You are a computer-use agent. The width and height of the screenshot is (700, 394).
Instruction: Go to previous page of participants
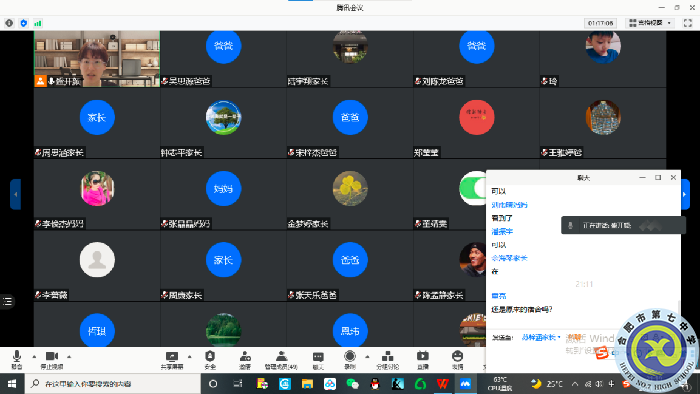[16, 194]
